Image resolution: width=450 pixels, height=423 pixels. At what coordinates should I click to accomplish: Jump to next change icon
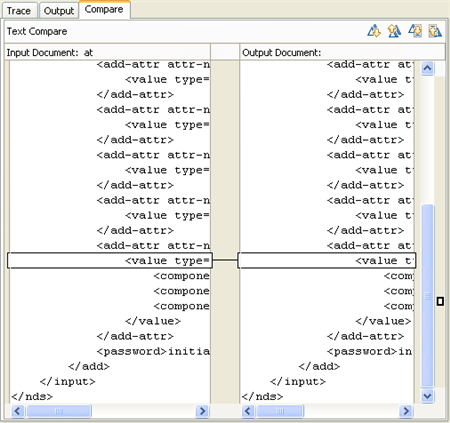click(x=415, y=31)
